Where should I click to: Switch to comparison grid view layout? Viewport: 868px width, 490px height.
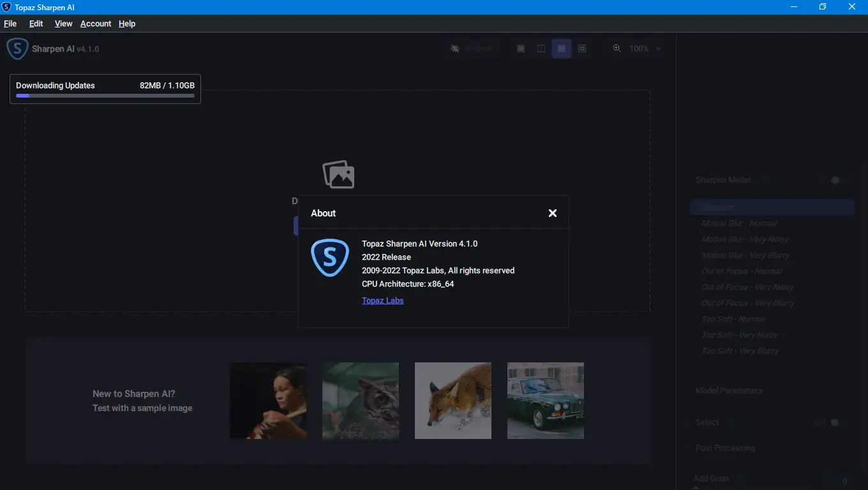coord(582,48)
